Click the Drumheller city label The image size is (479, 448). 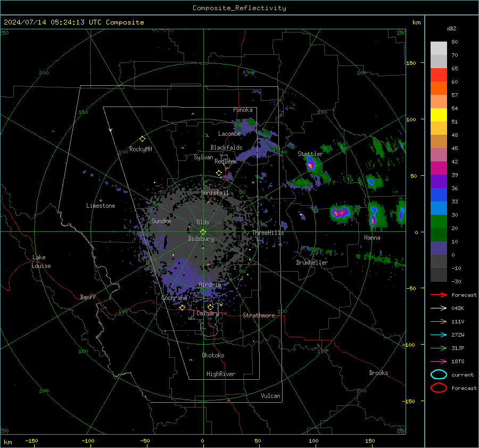pos(312,263)
